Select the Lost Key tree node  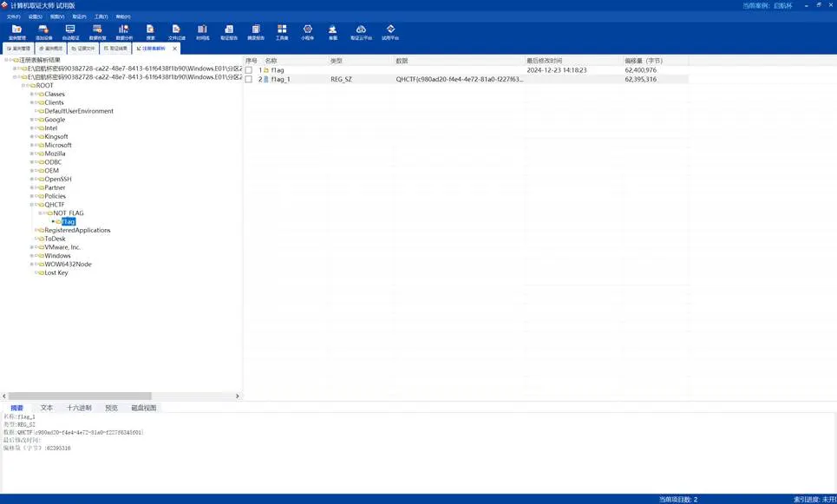[56, 273]
